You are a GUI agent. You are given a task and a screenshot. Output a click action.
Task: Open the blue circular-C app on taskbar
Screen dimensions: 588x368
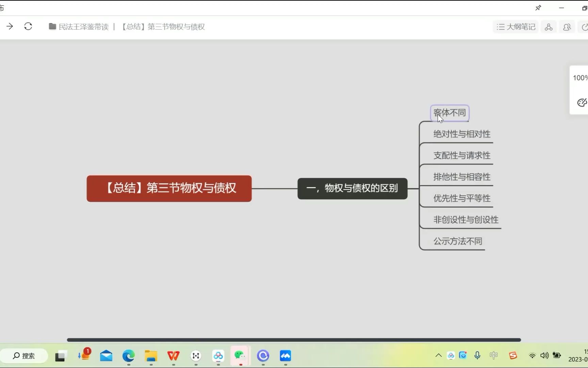pos(263,356)
